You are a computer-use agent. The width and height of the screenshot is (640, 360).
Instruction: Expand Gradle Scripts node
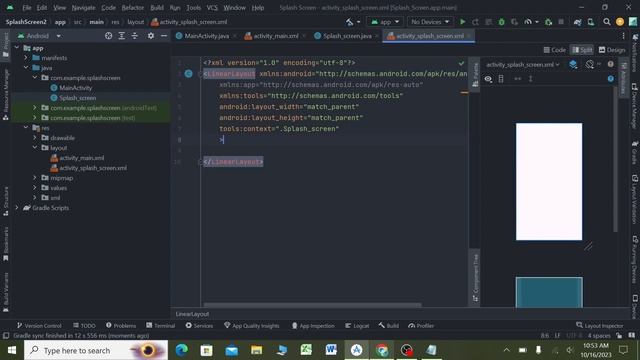coord(17,207)
